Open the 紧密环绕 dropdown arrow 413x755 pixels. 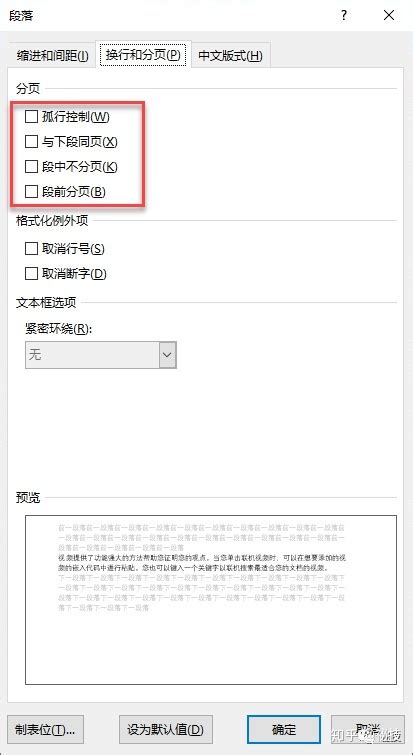point(168,355)
